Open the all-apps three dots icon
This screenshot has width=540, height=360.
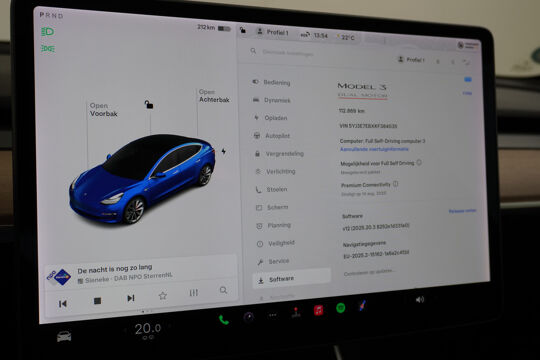[x=272, y=315]
